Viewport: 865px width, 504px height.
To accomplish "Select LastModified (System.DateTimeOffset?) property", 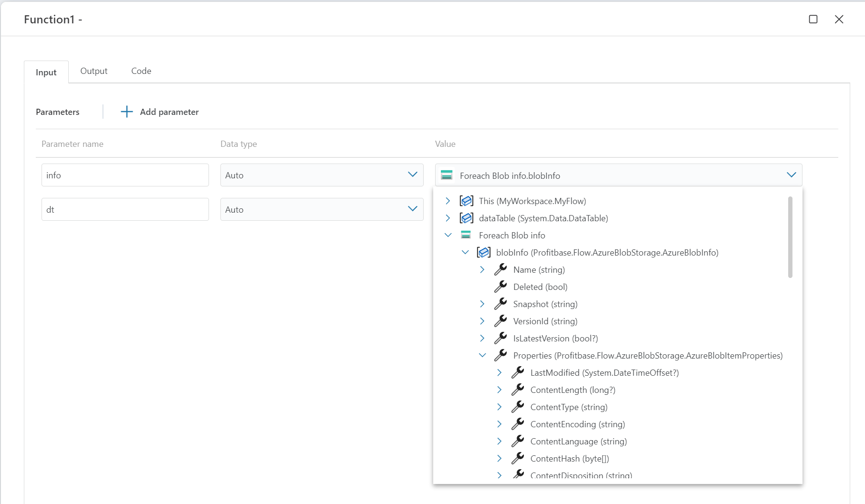I will [604, 373].
